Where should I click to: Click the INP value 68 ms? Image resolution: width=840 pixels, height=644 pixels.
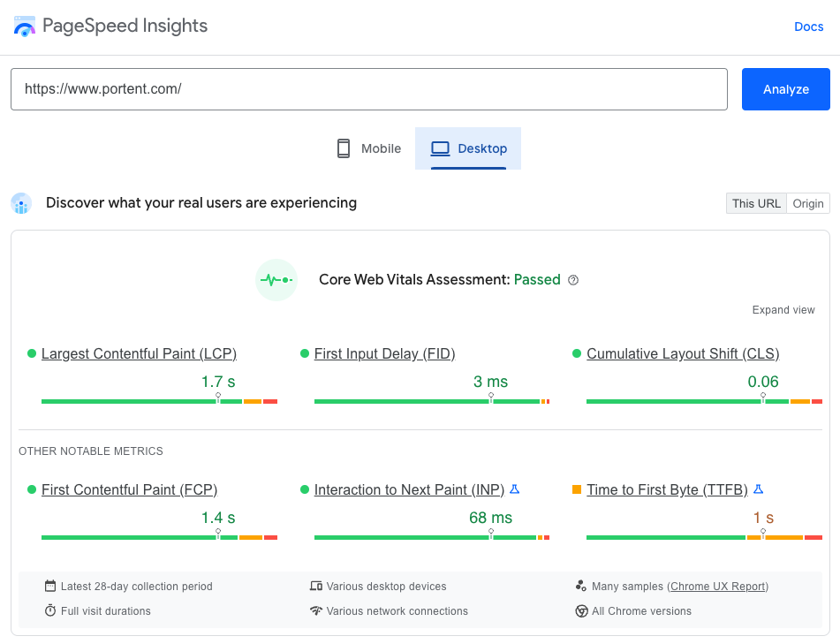pyautogui.click(x=491, y=518)
